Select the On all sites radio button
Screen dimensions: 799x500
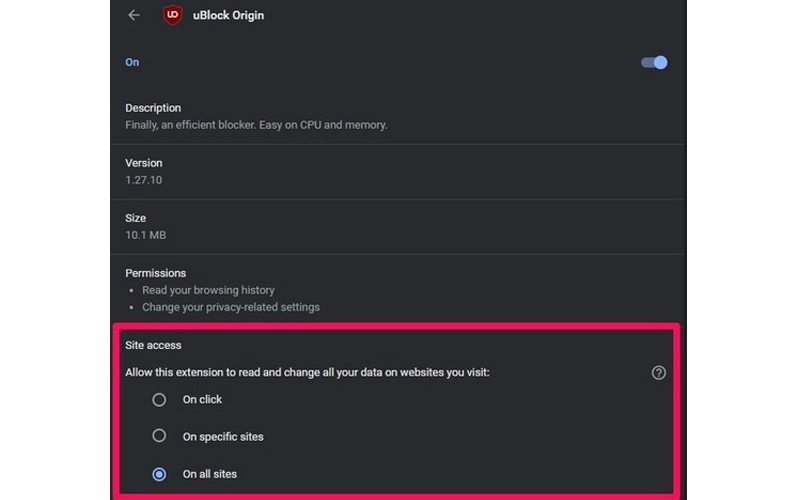[x=159, y=474]
